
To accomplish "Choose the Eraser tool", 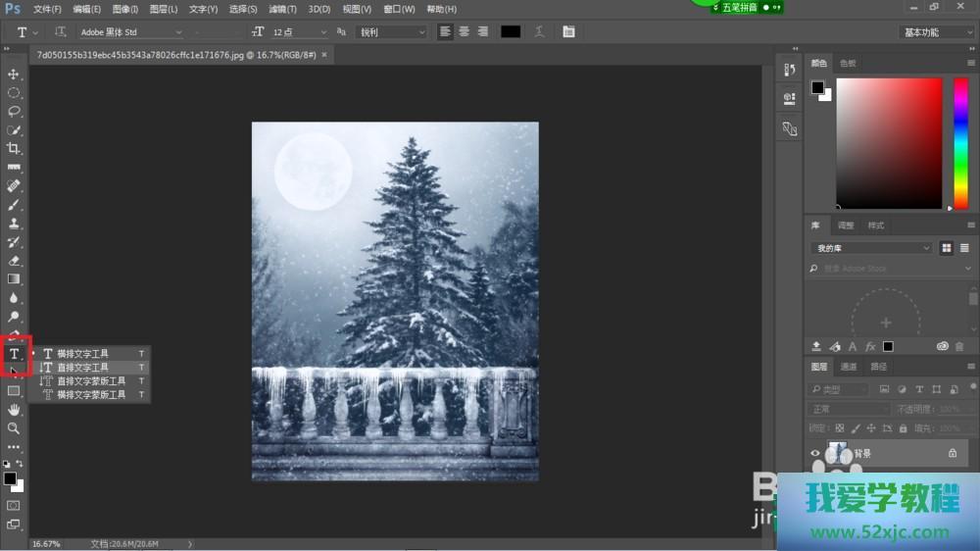I will (14, 261).
